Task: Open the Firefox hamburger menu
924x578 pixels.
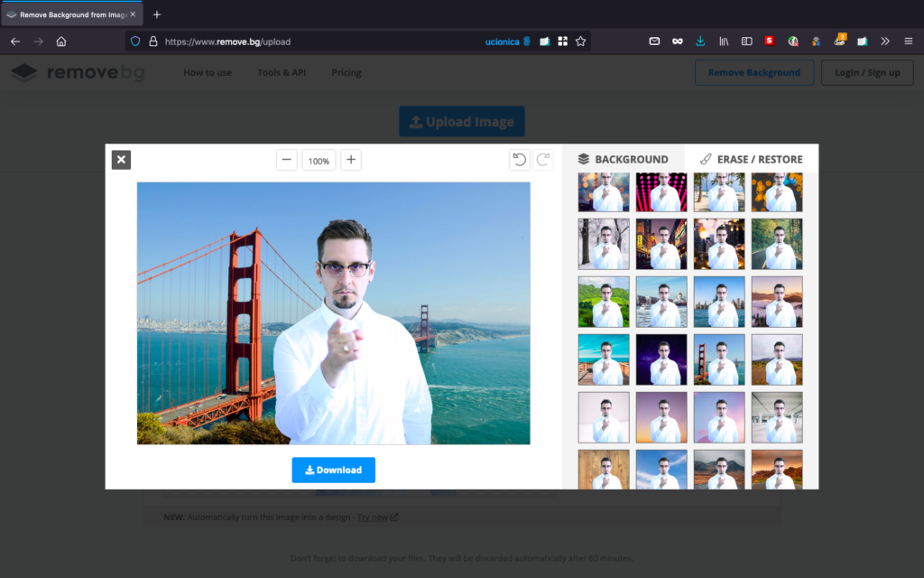Action: point(908,41)
